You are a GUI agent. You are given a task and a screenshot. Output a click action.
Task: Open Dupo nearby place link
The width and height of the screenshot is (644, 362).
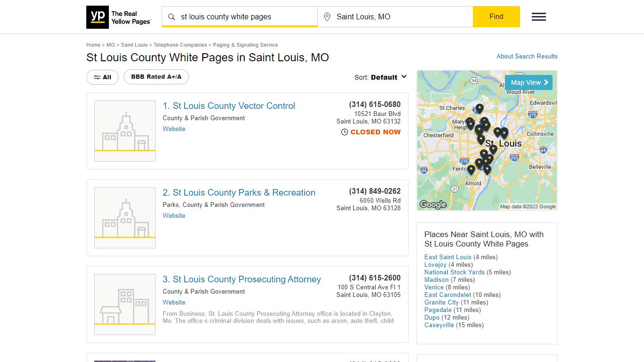[x=432, y=317]
